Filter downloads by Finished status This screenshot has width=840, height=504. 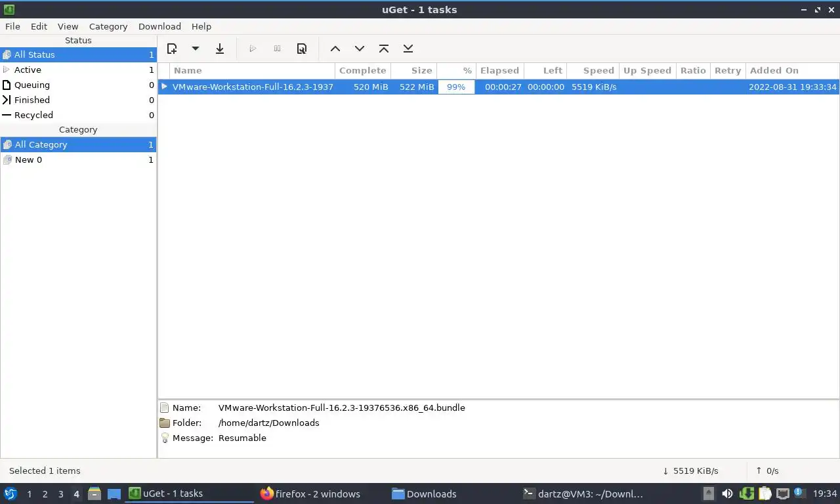[78, 100]
